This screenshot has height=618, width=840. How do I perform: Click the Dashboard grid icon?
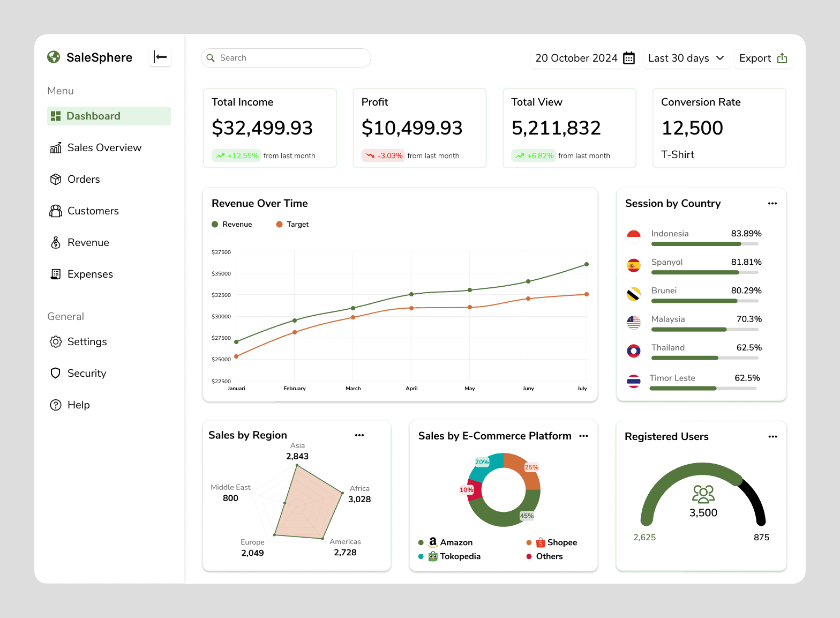pos(56,116)
